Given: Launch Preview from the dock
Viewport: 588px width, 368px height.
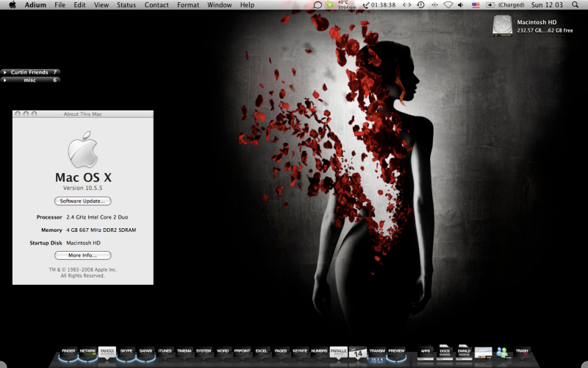Looking at the screenshot, I should pyautogui.click(x=397, y=352).
